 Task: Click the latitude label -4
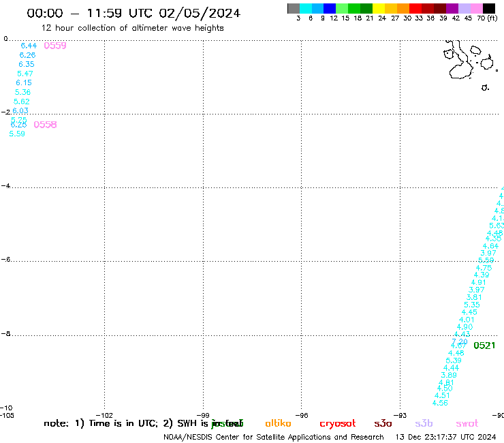coord(5,186)
